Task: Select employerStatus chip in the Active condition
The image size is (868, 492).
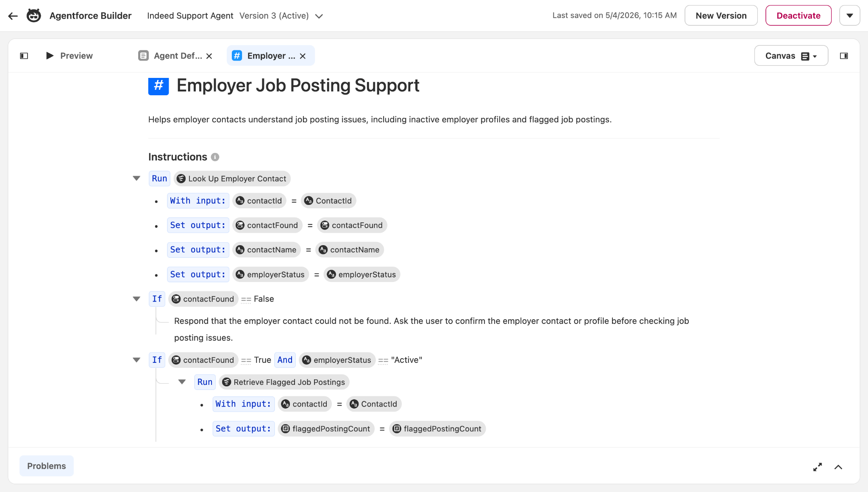Action: 337,360
